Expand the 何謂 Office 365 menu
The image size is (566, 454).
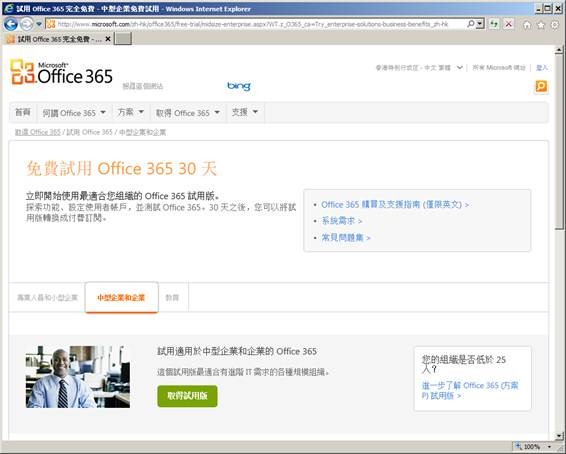pos(74,113)
